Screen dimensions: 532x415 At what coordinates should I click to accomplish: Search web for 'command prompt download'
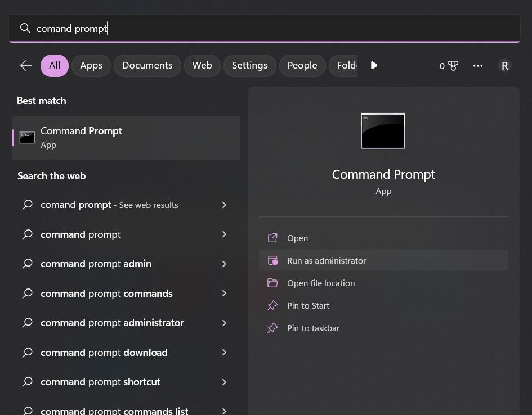[104, 353]
